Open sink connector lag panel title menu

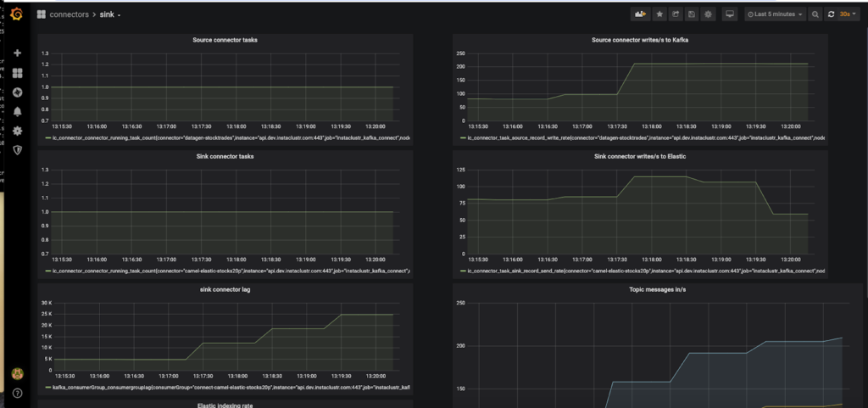click(225, 289)
